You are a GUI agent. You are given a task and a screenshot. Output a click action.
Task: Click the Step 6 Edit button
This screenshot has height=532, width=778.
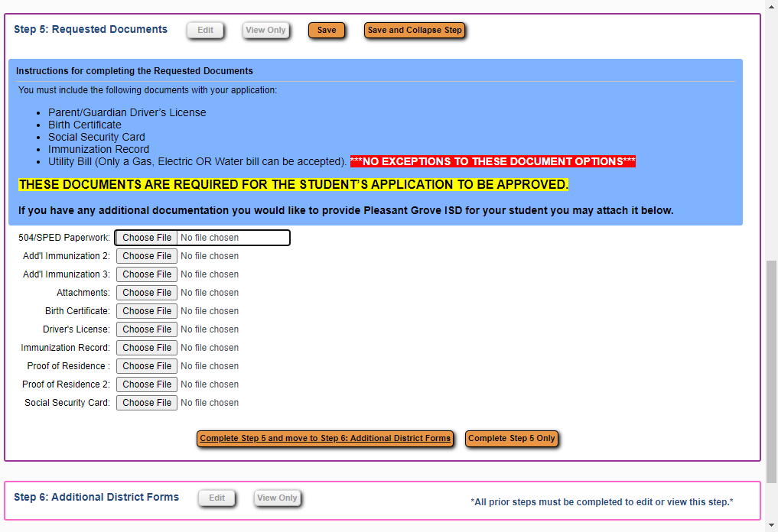[216, 498]
